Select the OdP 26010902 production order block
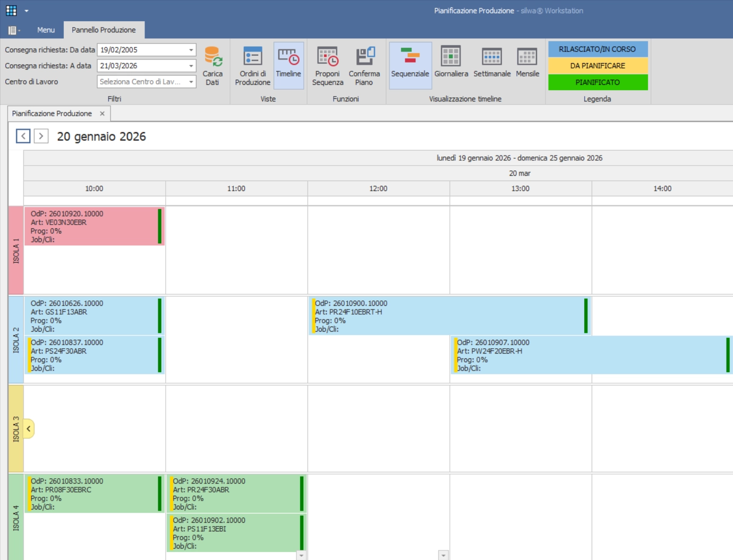 click(234, 533)
